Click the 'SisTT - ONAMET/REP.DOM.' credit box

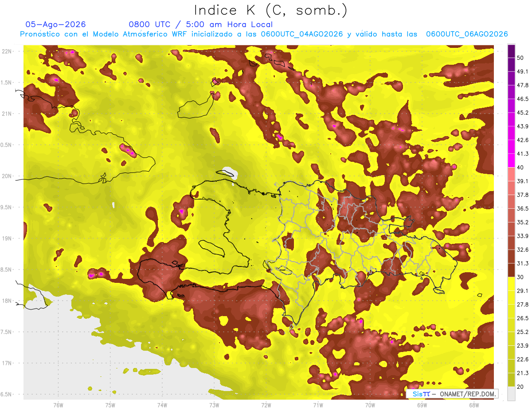pos(452,394)
